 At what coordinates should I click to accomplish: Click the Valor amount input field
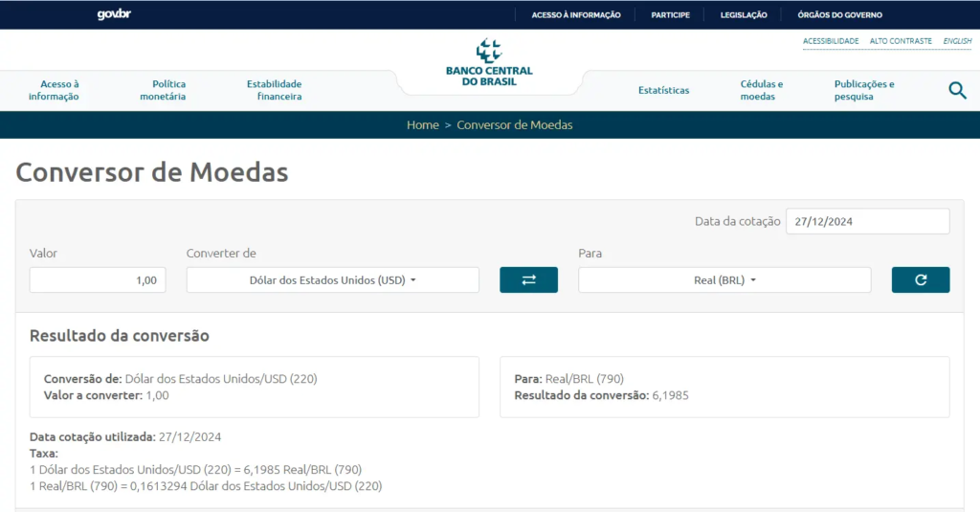click(98, 280)
